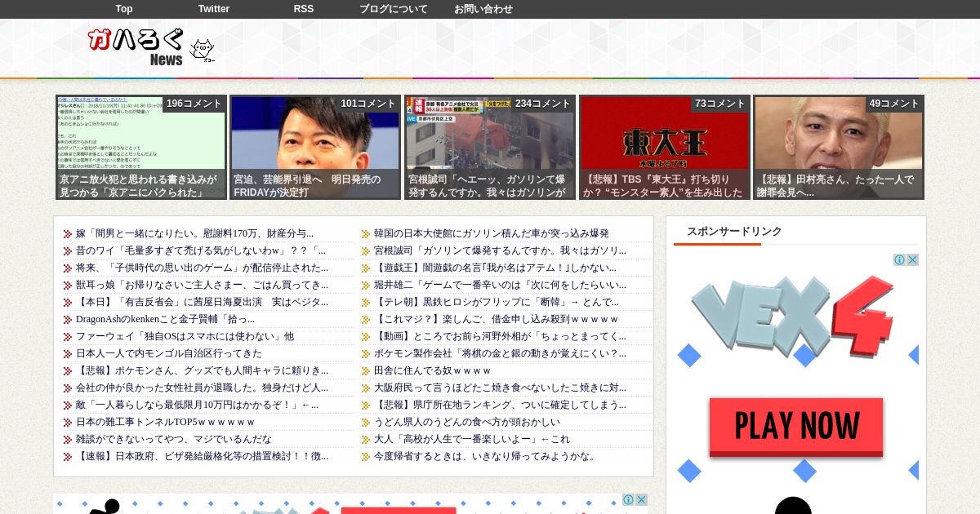Open article 【悲報】県庁所在地ランキング
This screenshot has height=514, width=980.
500,405
